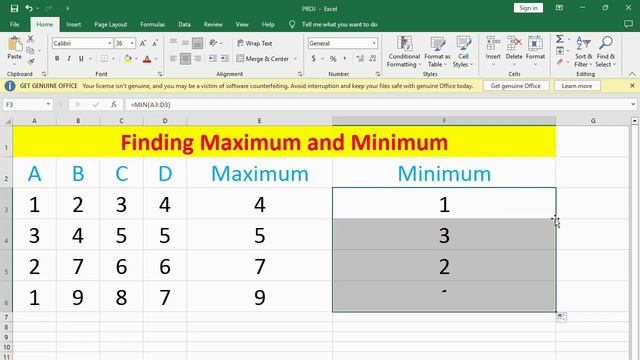This screenshot has height=360, width=640.
Task: Open Format as Table gallery
Action: click(x=437, y=52)
